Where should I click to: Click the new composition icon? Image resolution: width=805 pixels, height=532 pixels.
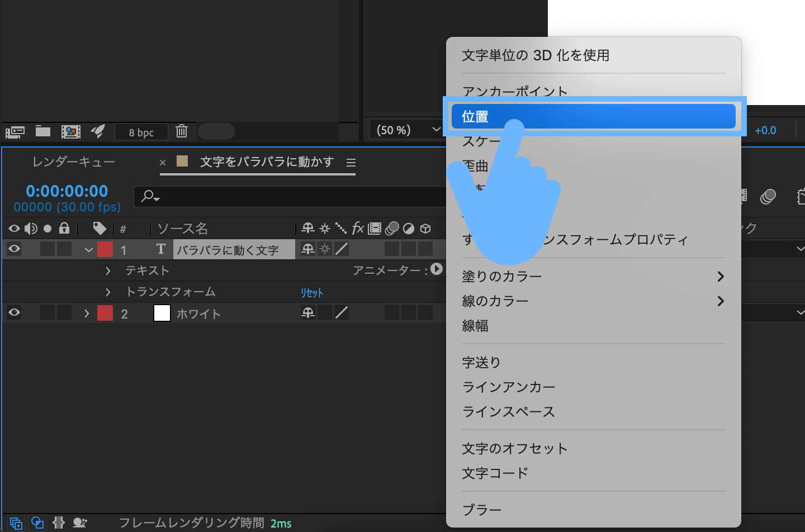click(71, 132)
